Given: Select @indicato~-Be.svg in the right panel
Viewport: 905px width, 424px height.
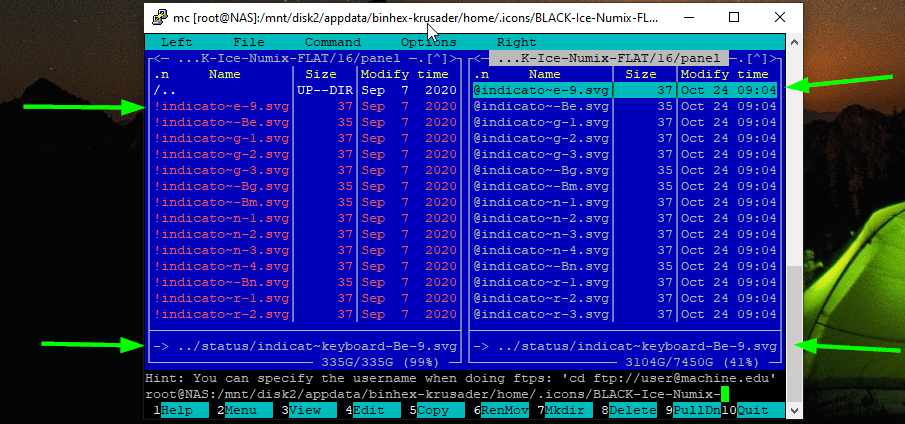Looking at the screenshot, I should coord(625,107).
